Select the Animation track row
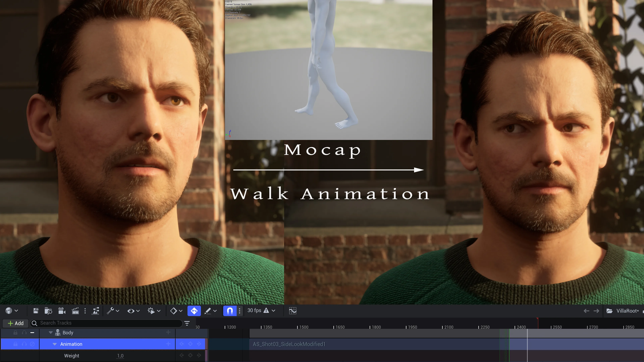This screenshot has width=644, height=362. (104, 344)
